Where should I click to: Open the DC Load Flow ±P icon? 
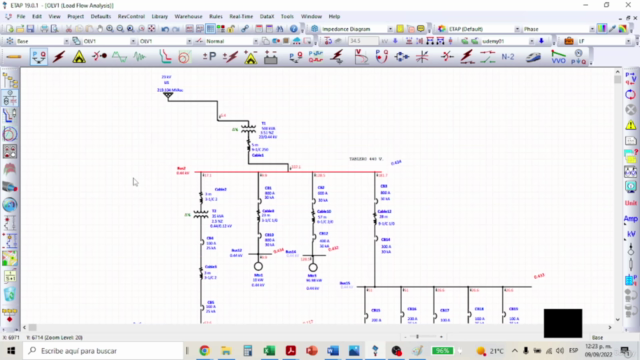click(x=209, y=57)
